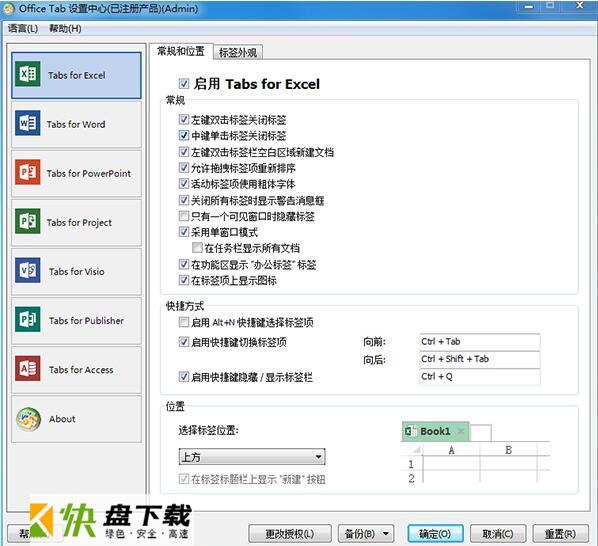Image resolution: width=598 pixels, height=546 pixels.
Task: Click the Book1 preview tab
Action: point(435,431)
